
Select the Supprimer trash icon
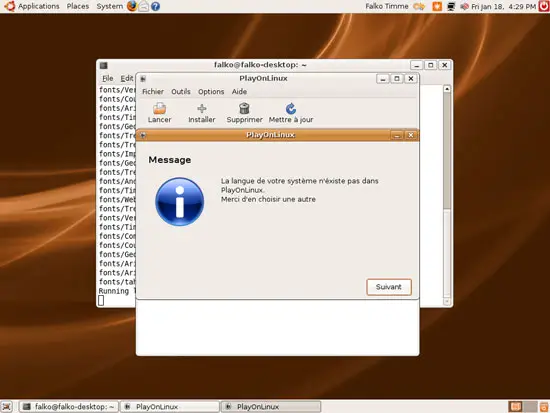[x=244, y=108]
